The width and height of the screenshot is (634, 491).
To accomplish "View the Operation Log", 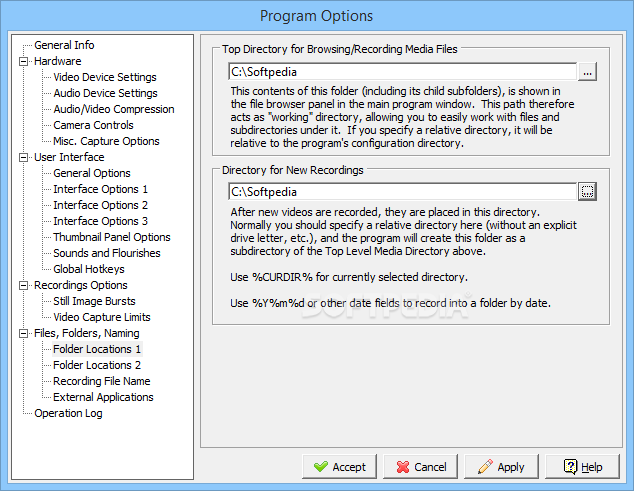I will point(68,413).
